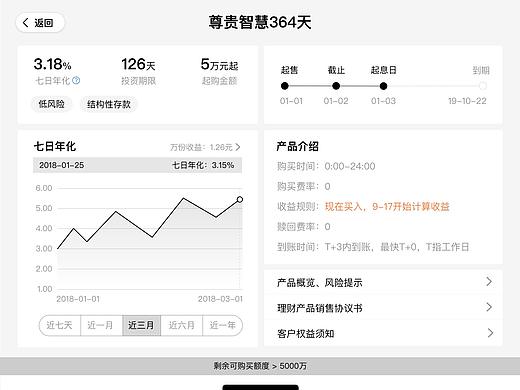This screenshot has height=390, width=520.
Task: Expand chevron beside 客户权益须知
Action: [x=490, y=333]
